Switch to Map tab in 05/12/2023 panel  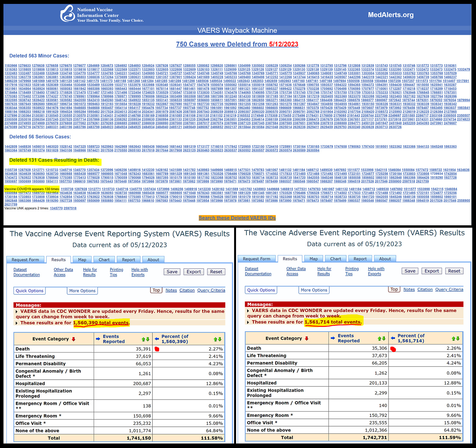[82, 260]
